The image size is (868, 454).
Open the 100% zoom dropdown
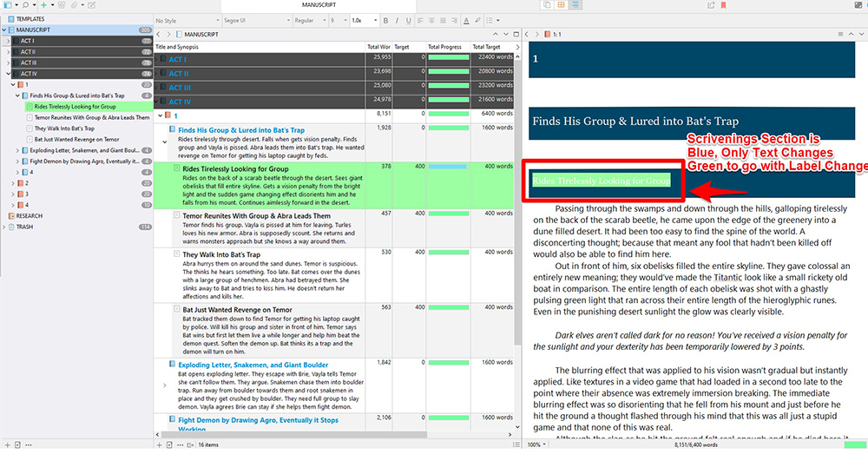click(536, 445)
